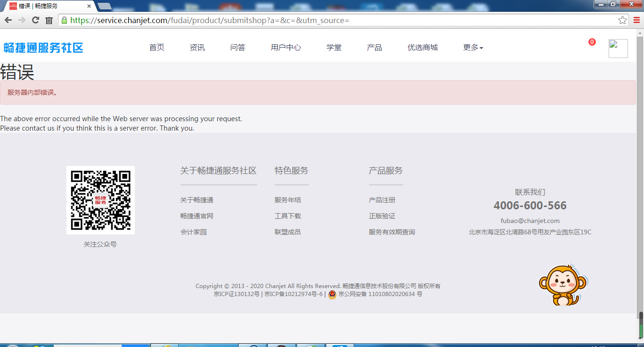Click the address bar URL field
644x347 pixels.
pyautogui.click(x=344, y=20)
